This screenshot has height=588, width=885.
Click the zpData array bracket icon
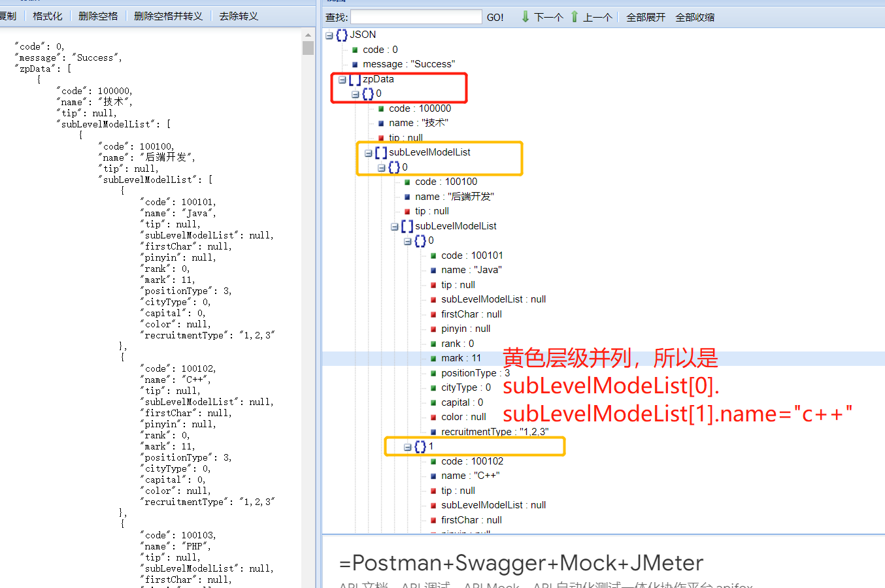[x=355, y=79]
